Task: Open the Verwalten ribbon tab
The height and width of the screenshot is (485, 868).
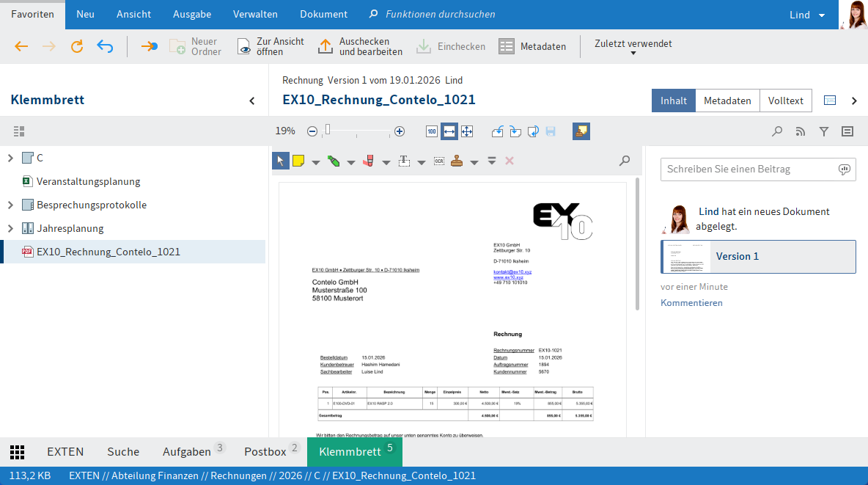Action: [255, 15]
